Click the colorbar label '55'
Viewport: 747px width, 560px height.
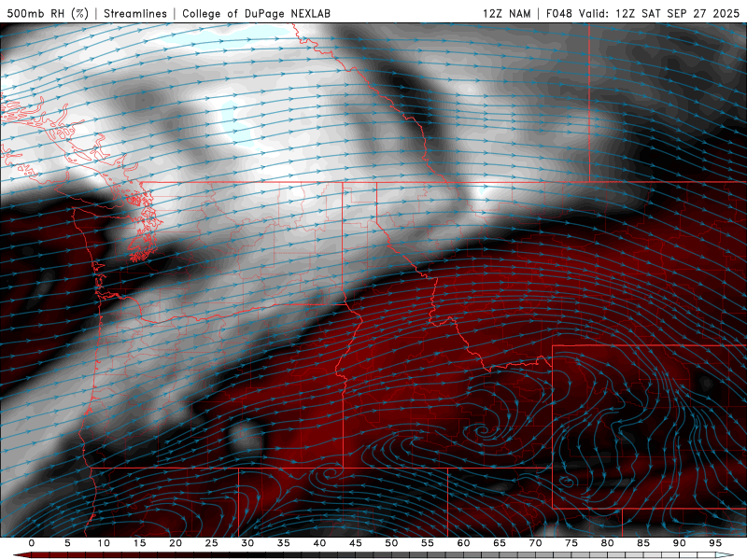[428, 543]
